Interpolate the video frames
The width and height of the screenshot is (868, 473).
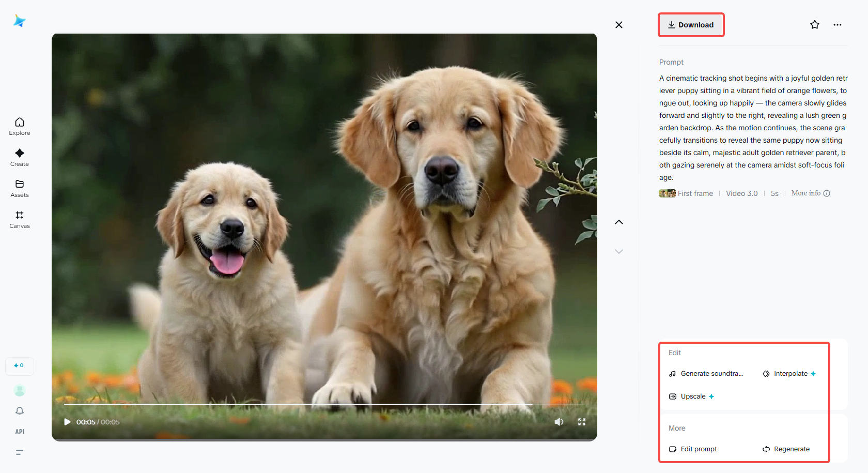coord(789,374)
